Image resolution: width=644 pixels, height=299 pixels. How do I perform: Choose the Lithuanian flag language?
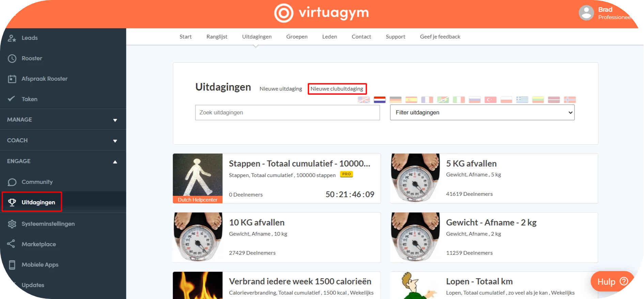click(x=538, y=100)
